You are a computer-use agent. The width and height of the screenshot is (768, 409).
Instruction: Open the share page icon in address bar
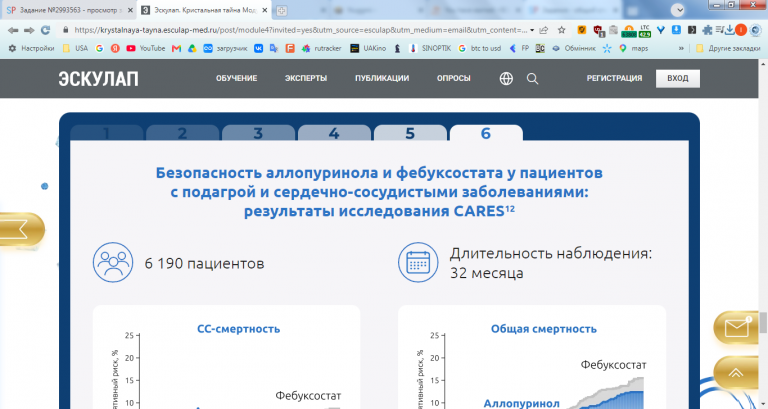pos(544,30)
